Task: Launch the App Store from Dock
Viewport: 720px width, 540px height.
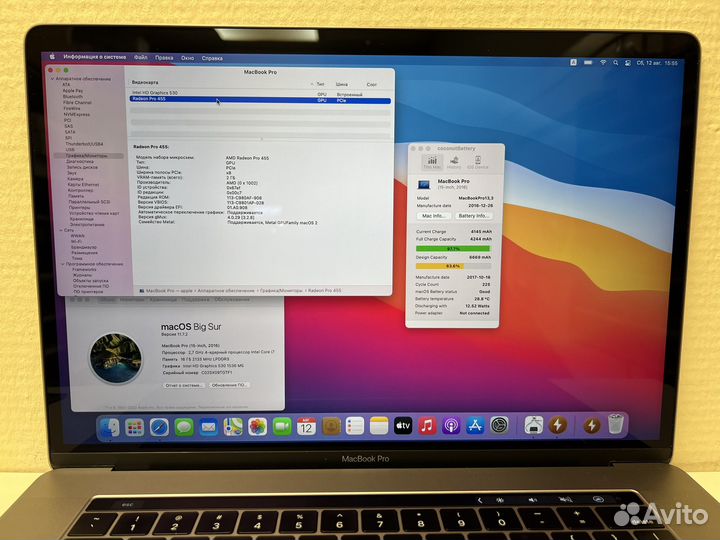Action: 475,426
